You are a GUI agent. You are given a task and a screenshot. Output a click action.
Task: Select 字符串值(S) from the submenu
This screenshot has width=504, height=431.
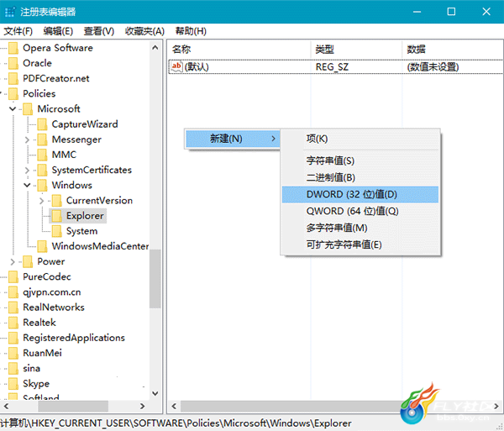pyautogui.click(x=360, y=160)
